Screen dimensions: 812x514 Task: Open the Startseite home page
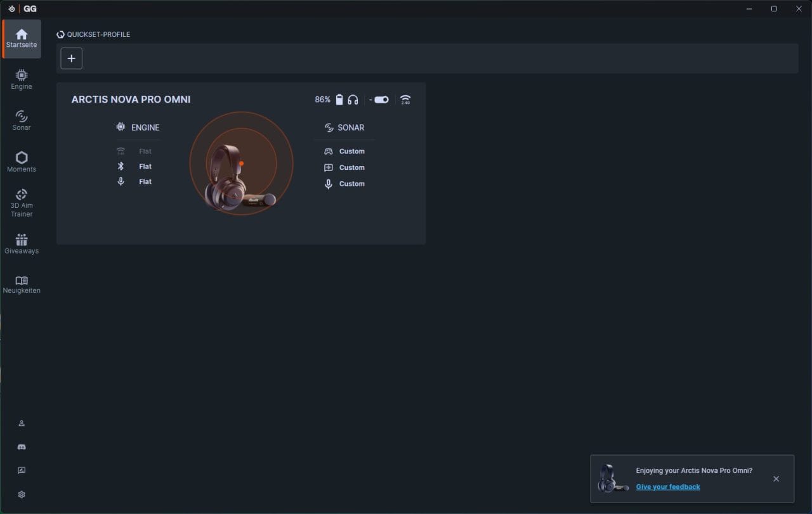[22, 39]
